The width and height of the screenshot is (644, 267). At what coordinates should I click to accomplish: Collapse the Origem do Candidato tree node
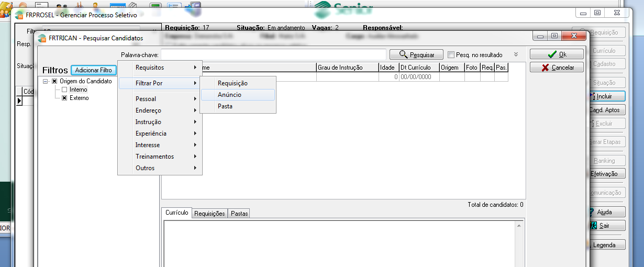[x=46, y=82]
